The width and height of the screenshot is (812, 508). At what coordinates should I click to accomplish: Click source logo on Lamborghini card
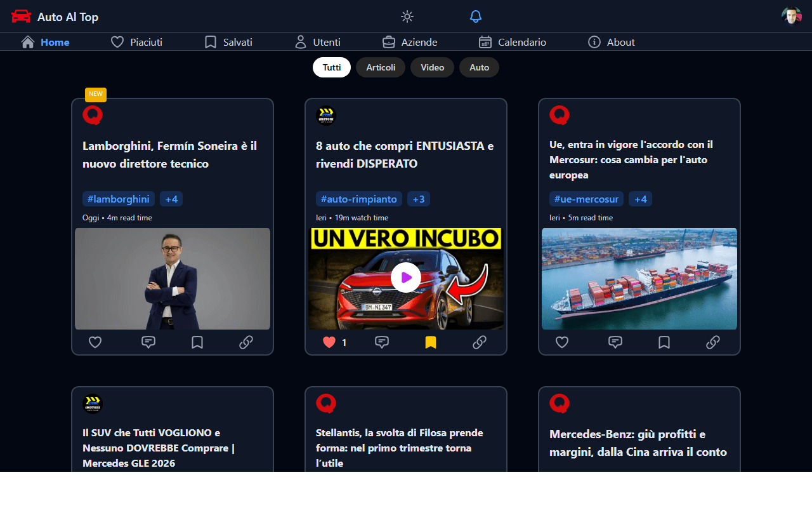pos(93,116)
